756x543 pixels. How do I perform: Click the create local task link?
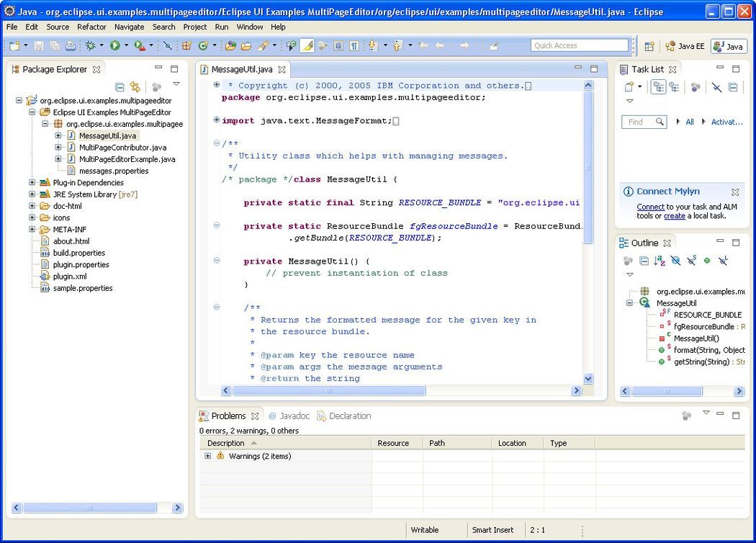point(674,216)
